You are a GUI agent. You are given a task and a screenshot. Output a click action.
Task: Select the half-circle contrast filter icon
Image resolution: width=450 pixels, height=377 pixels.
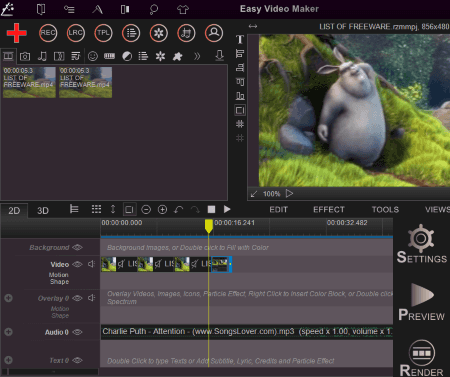127,56
